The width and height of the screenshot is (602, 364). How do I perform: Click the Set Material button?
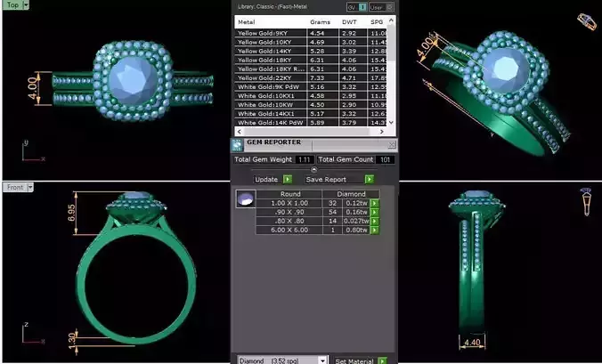pyautogui.click(x=354, y=361)
